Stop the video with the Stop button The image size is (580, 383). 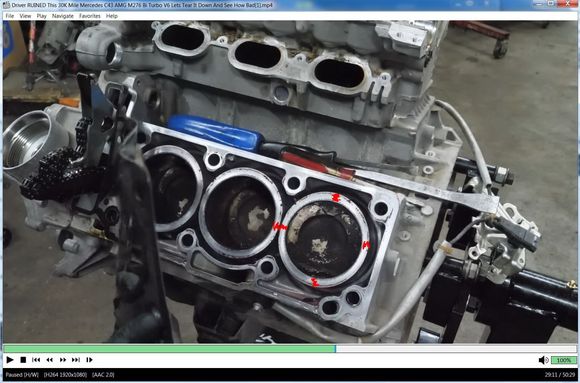(x=23, y=360)
